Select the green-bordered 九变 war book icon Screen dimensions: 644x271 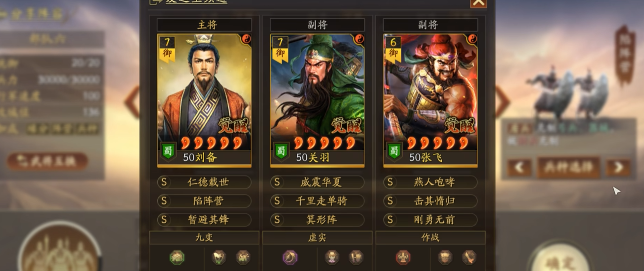click(x=177, y=257)
